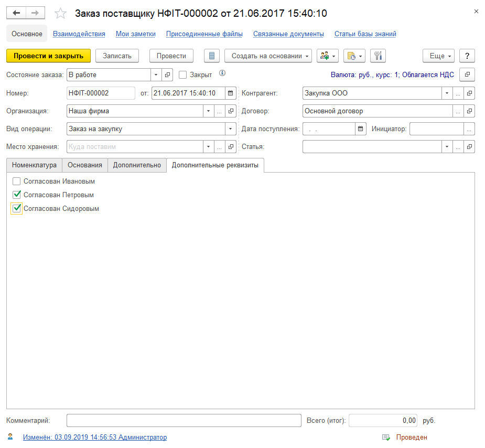Enable Согласован Ивановым checkbox
Viewport: 485px width, 448px height.
pos(17,182)
